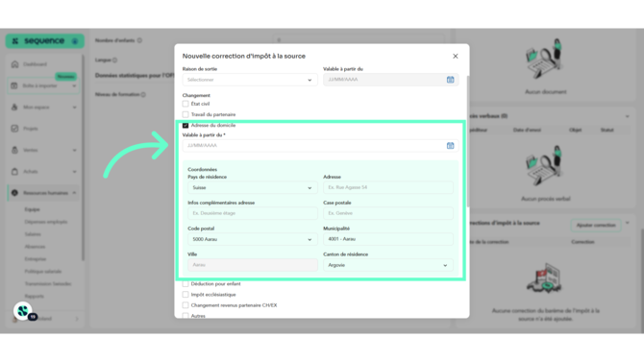Click the Case postale input field
The image size is (644, 362).
coord(388,213)
